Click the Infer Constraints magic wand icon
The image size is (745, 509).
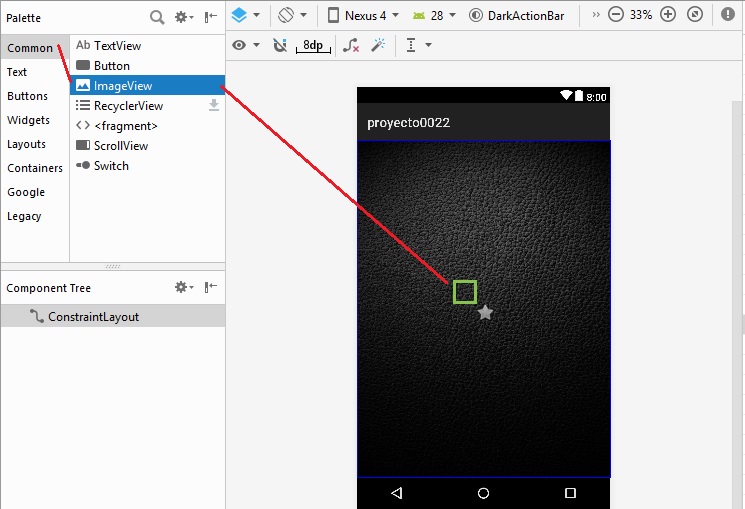[378, 45]
